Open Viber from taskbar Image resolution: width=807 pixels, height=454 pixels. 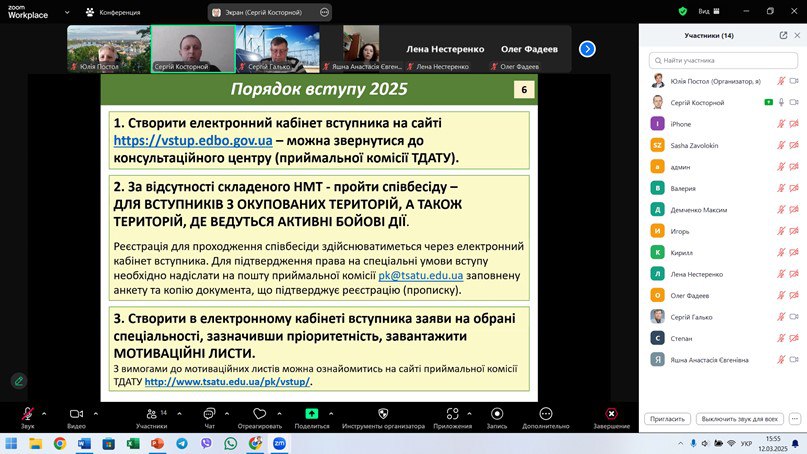click(x=206, y=443)
